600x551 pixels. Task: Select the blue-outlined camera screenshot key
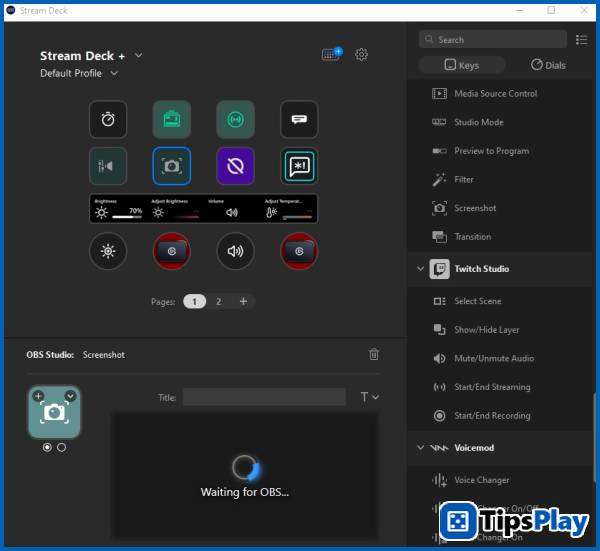click(x=172, y=166)
